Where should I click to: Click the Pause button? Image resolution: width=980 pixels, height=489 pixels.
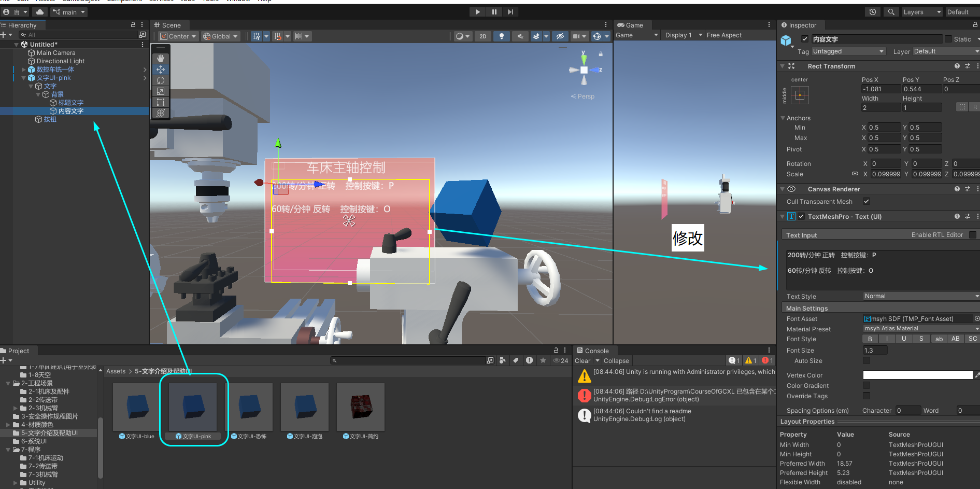[494, 12]
